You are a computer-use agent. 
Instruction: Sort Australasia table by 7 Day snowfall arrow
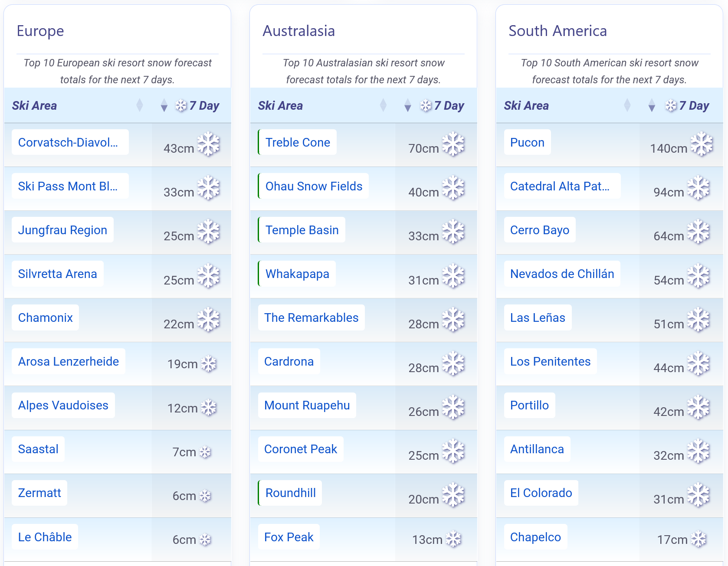[407, 105]
